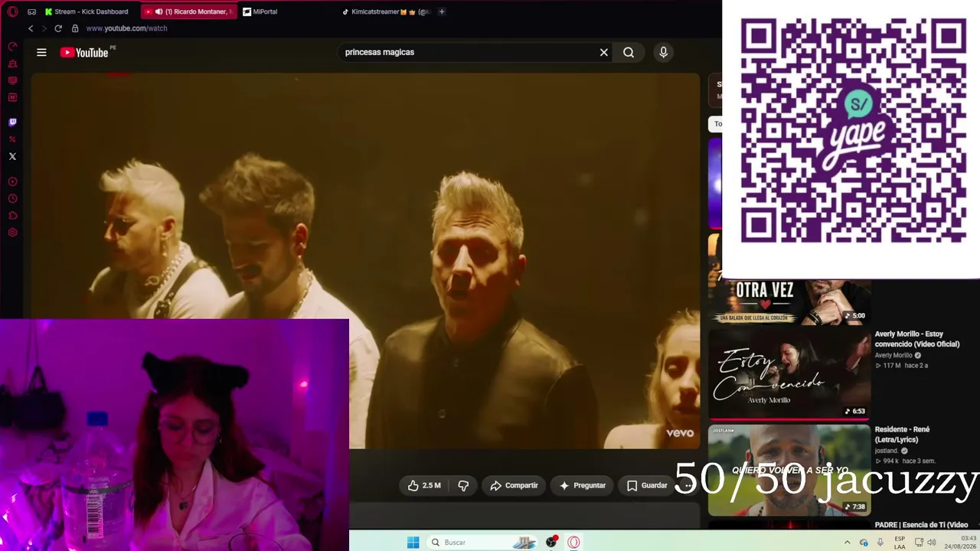Dislike the video with thumbs down
Screen dimensions: 980x551
tap(463, 485)
